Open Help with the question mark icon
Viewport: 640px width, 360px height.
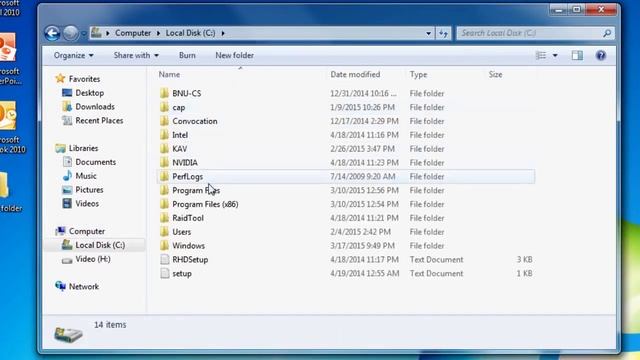tap(601, 55)
